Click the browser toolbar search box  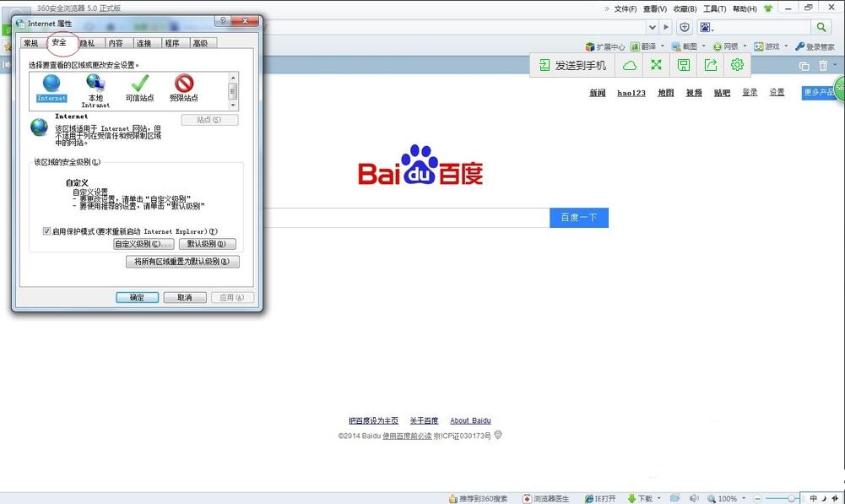click(x=755, y=27)
